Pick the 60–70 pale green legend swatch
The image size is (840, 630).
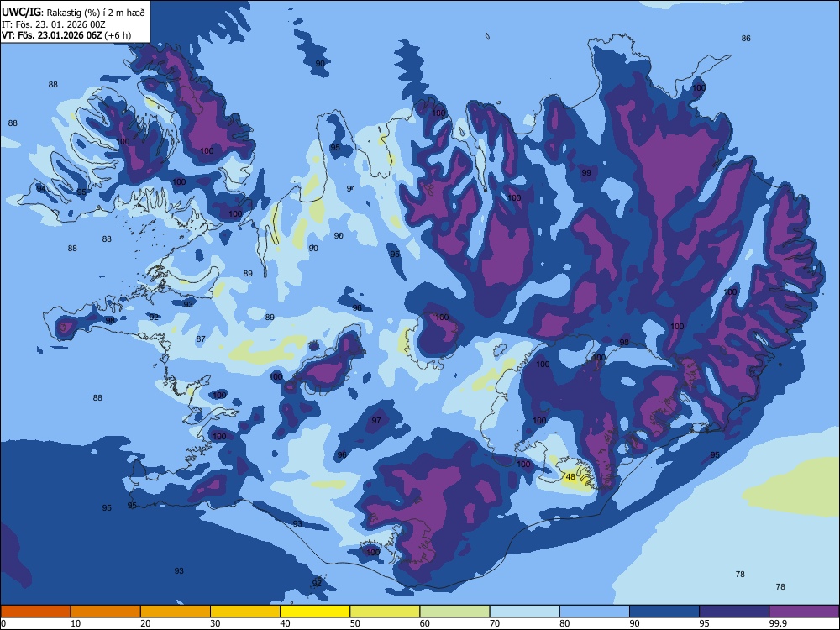(454, 612)
